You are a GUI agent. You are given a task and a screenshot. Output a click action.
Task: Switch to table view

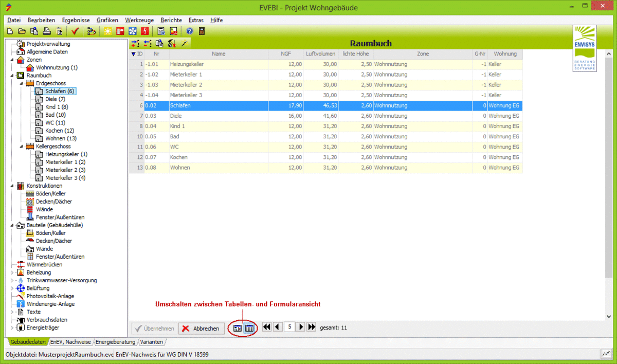[x=249, y=327]
